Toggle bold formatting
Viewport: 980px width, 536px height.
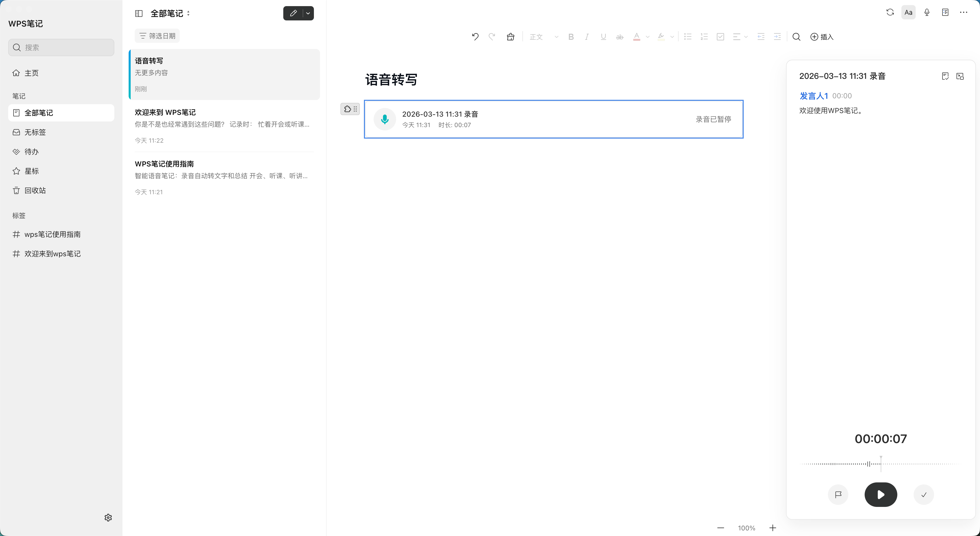click(x=571, y=37)
